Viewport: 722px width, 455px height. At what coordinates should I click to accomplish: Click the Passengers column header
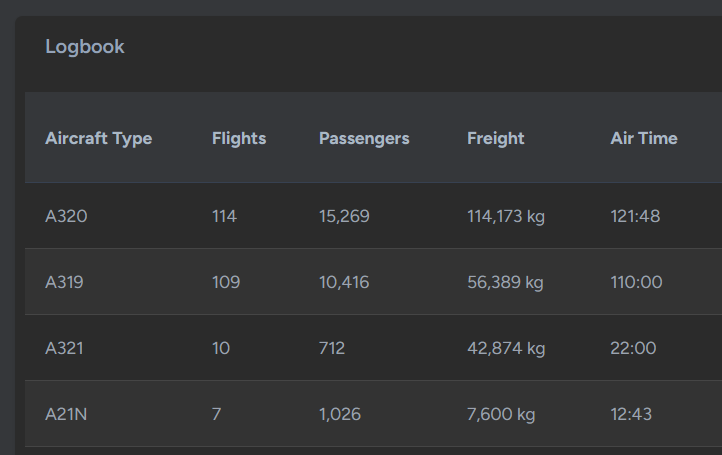(364, 138)
